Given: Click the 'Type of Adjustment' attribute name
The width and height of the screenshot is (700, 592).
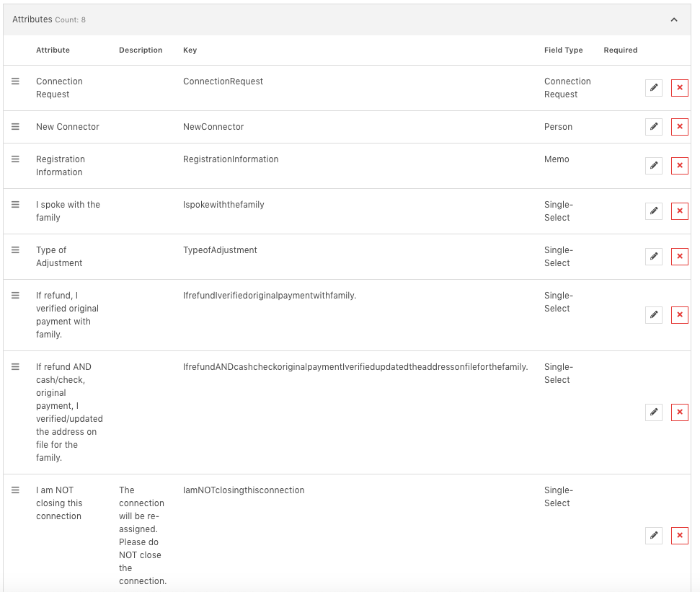Looking at the screenshot, I should [x=59, y=257].
